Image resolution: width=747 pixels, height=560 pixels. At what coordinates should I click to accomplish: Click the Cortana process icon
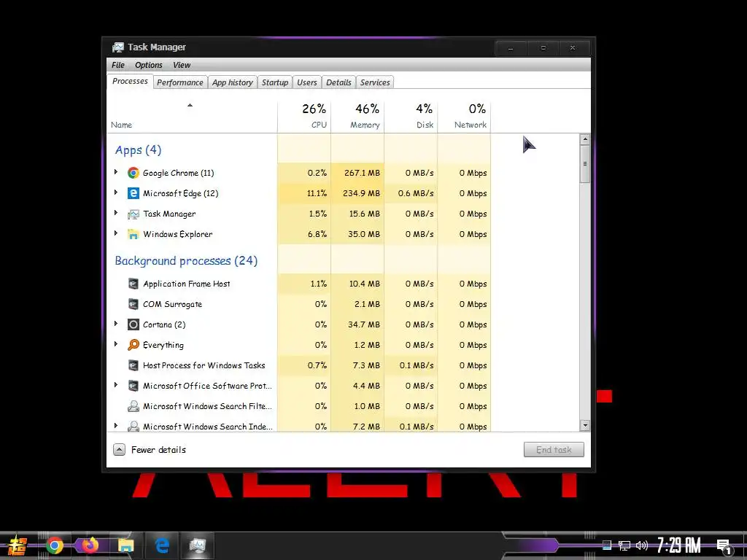tap(133, 324)
